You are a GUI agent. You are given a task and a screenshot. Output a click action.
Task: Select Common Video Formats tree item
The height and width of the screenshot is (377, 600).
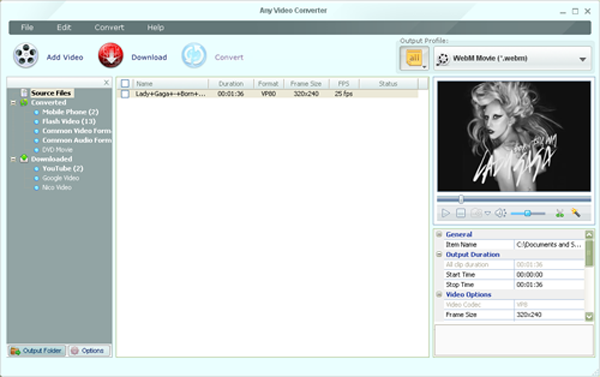coord(77,131)
